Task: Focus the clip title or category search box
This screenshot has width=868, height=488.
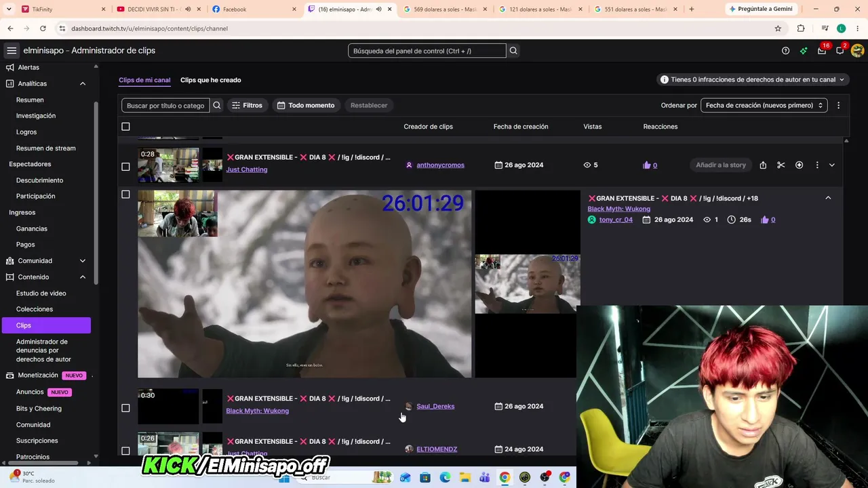Action: click(166, 105)
